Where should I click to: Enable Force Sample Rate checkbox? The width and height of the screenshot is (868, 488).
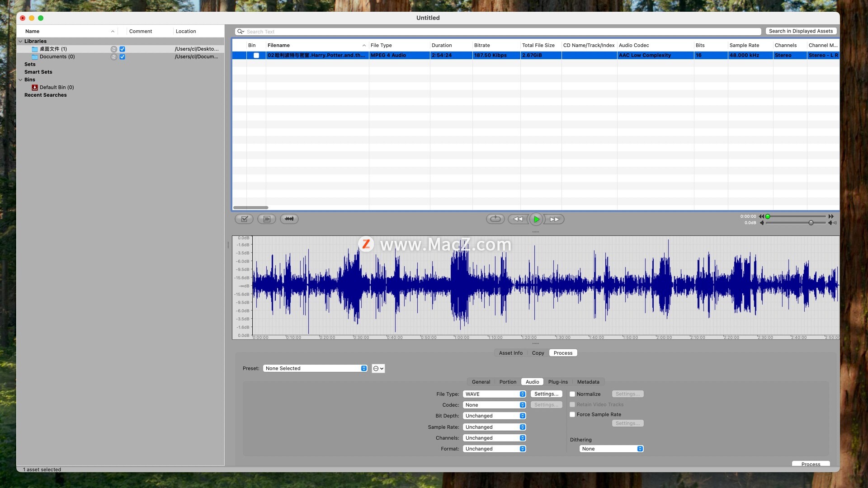(x=572, y=415)
